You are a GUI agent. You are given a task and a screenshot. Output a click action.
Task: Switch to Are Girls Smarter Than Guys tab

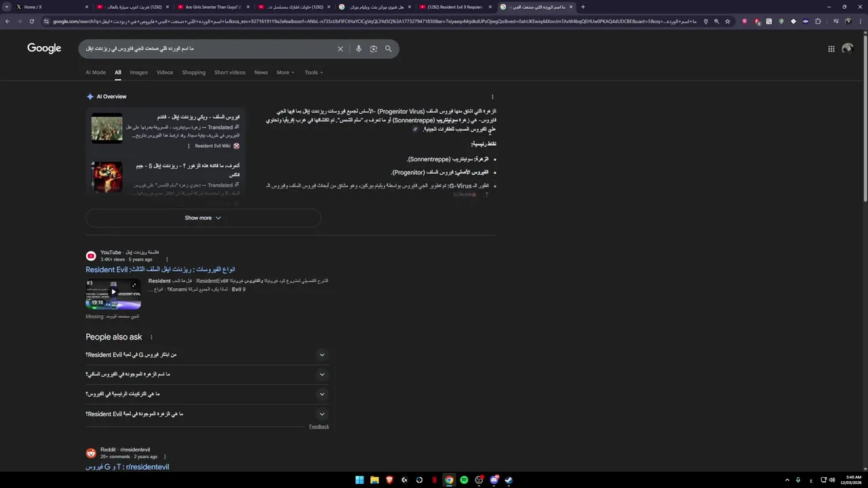[x=213, y=7]
